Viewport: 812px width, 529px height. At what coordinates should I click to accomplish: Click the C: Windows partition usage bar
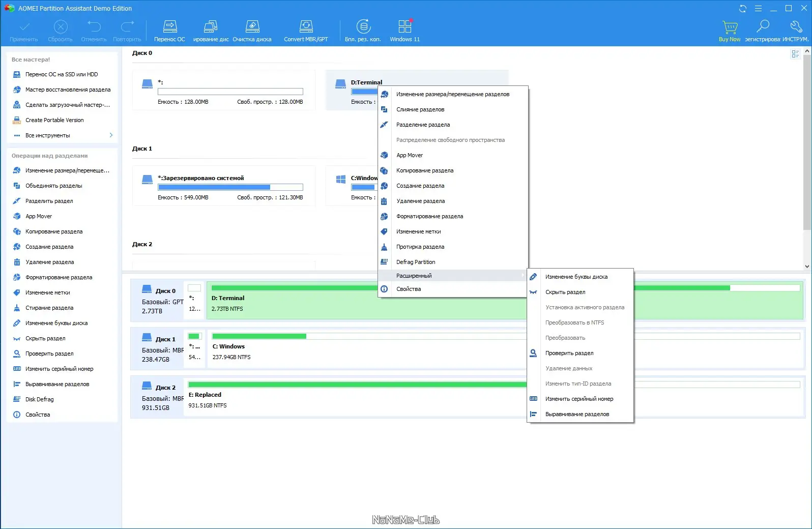pos(369,336)
